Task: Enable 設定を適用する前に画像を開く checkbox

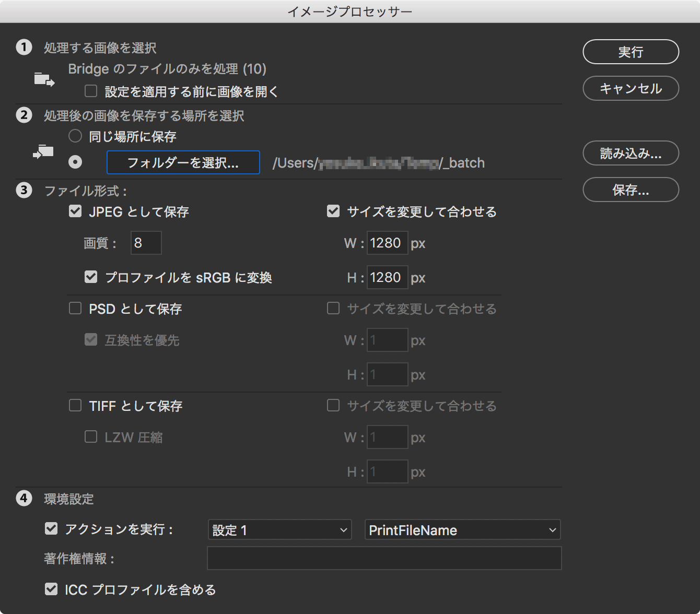Action: tap(91, 91)
